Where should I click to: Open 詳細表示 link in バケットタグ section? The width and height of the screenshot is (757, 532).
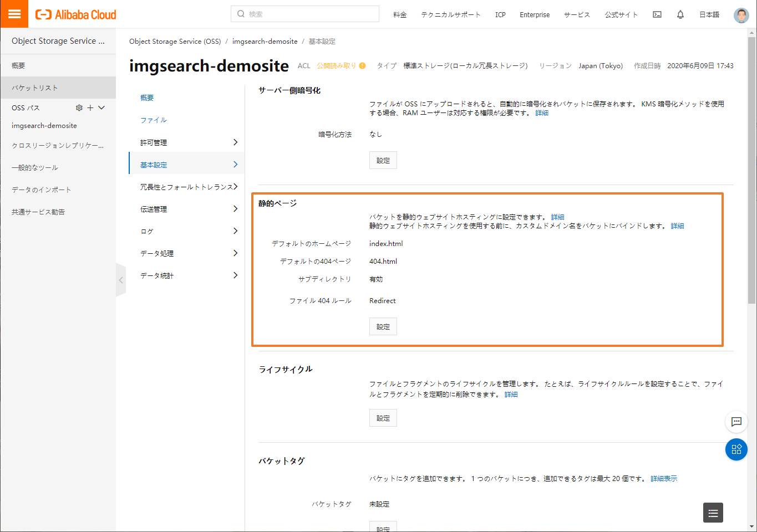pos(664,479)
